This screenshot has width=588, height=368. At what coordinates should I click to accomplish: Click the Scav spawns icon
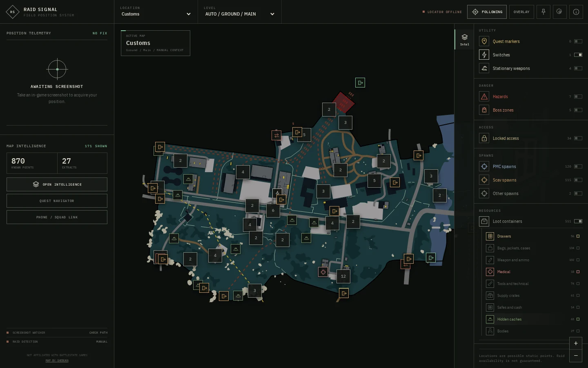click(x=484, y=180)
